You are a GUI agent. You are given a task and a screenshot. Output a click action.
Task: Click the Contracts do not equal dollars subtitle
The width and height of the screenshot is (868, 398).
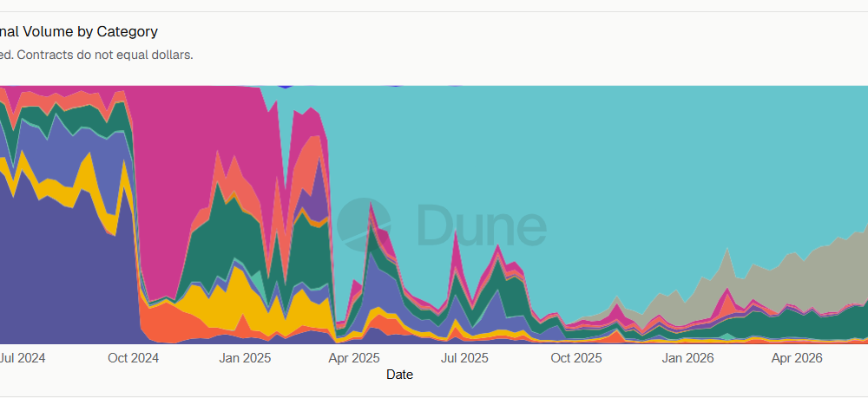click(105, 55)
